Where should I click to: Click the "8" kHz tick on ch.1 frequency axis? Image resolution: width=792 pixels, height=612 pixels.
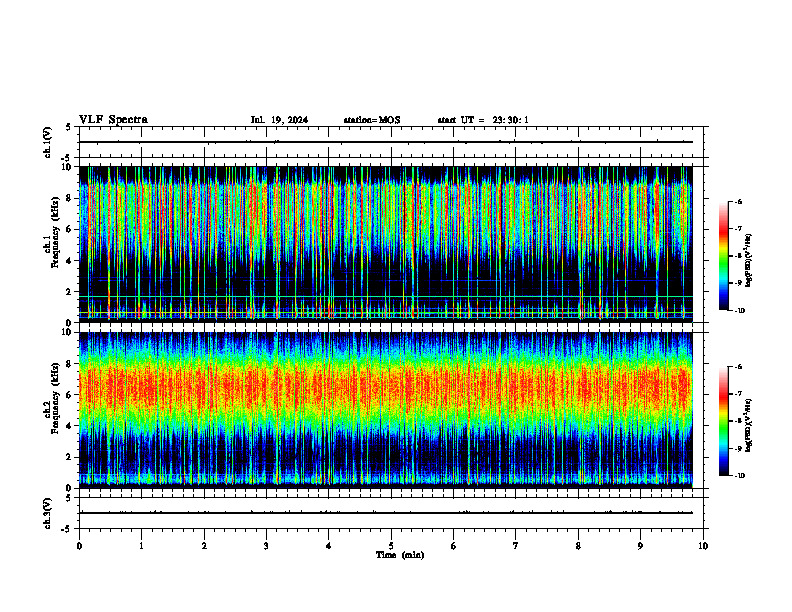tap(71, 198)
